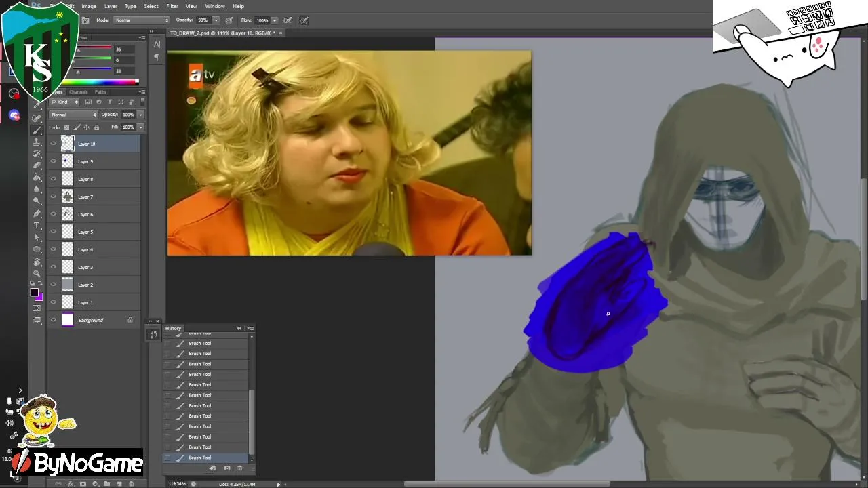
Task: Select the Ellipse shape tool
Action: [37, 249]
